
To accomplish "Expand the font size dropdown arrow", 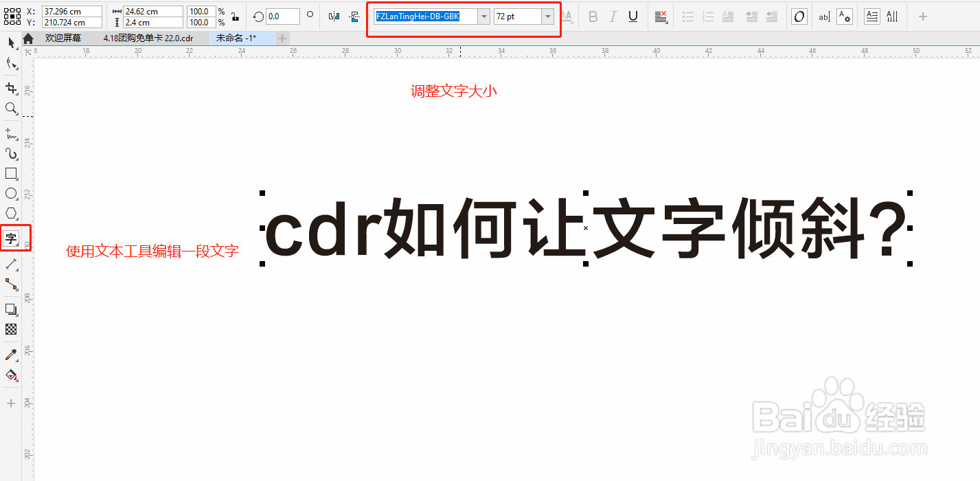I will click(x=548, y=16).
